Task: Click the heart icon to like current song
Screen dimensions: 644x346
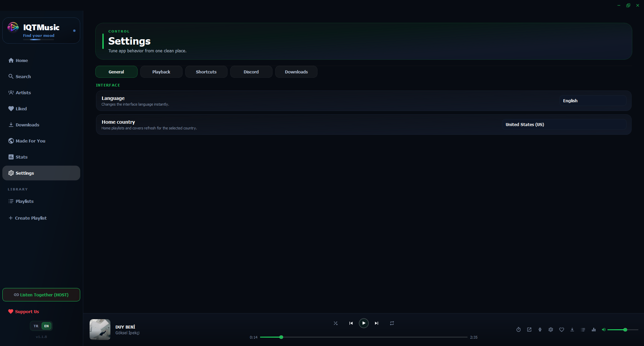Action: pyautogui.click(x=561, y=330)
